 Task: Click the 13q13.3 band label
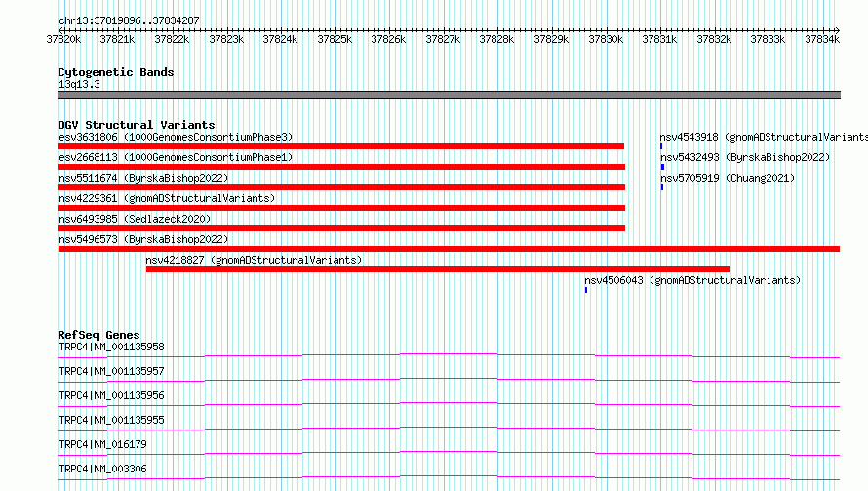coord(79,84)
